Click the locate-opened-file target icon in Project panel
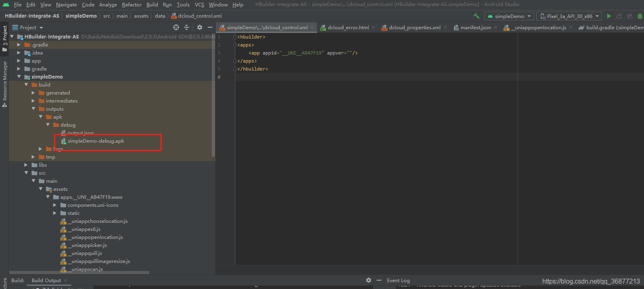 [176, 27]
